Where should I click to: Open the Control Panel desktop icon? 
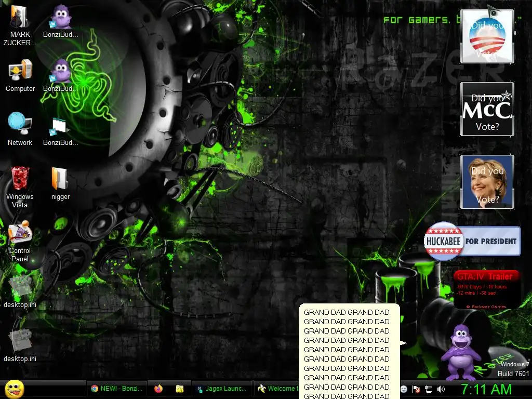(20, 242)
